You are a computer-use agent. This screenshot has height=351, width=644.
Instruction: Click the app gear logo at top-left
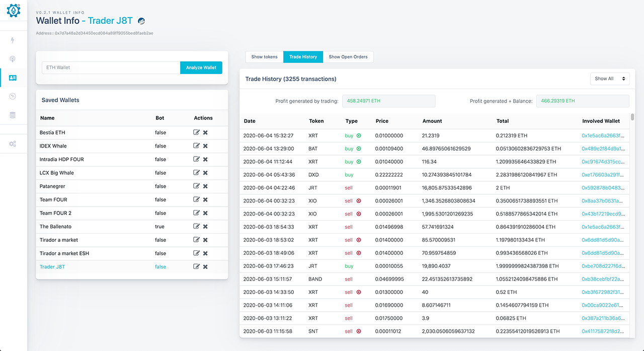[x=14, y=11]
